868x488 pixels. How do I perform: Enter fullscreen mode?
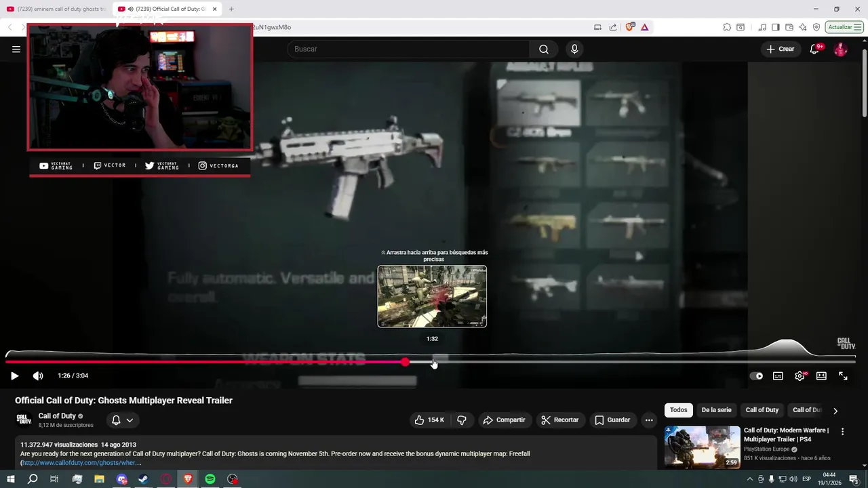pos(843,375)
